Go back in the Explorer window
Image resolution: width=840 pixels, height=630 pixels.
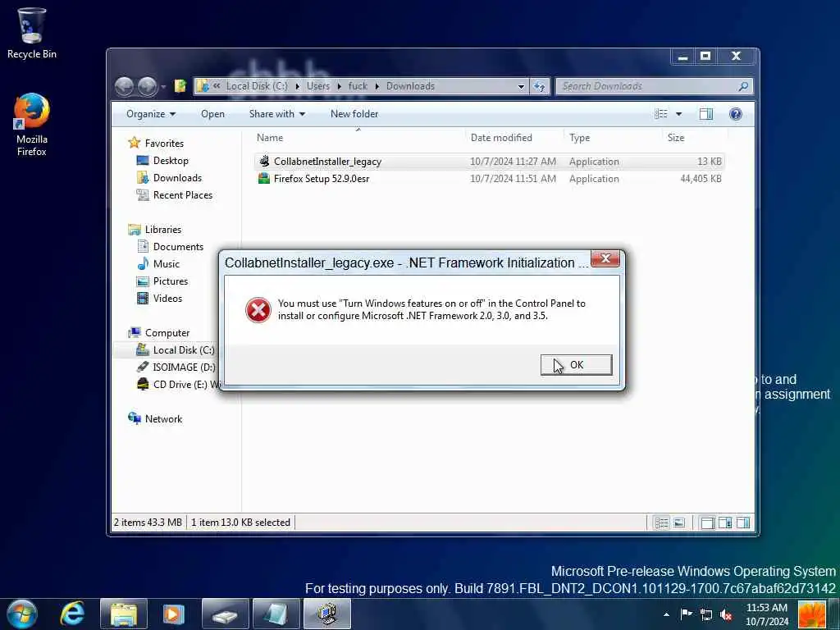(125, 86)
